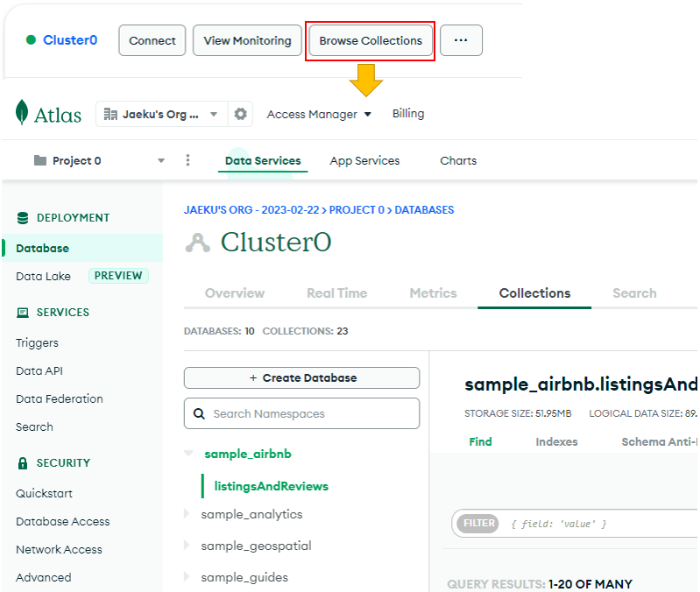This screenshot has width=700, height=592.
Task: Open the Jaeku's Org dropdown
Action: coord(161,114)
